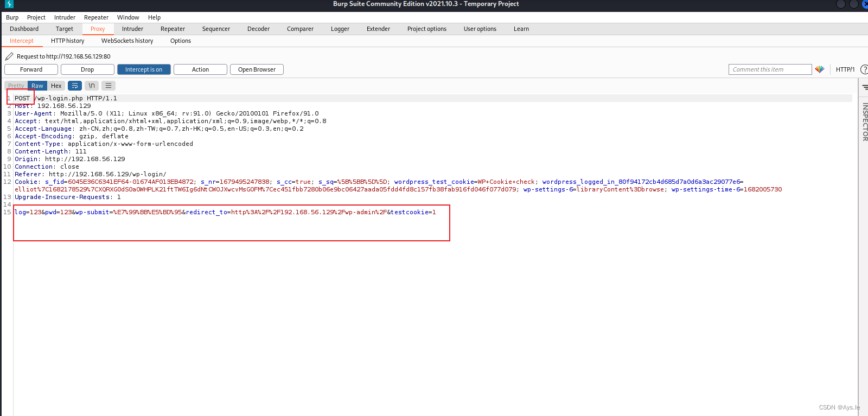Click the Drop button
Image resolution: width=868 pixels, height=416 pixels.
tap(87, 69)
